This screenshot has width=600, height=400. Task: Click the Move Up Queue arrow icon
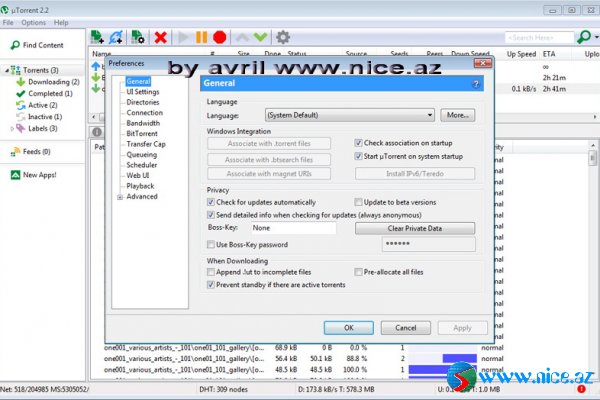click(x=242, y=37)
